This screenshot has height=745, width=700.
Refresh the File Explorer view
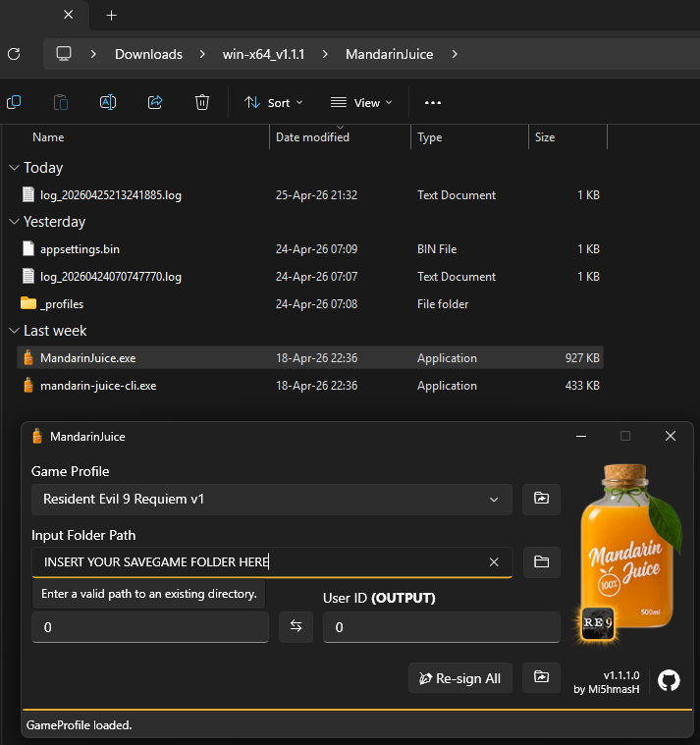14,54
